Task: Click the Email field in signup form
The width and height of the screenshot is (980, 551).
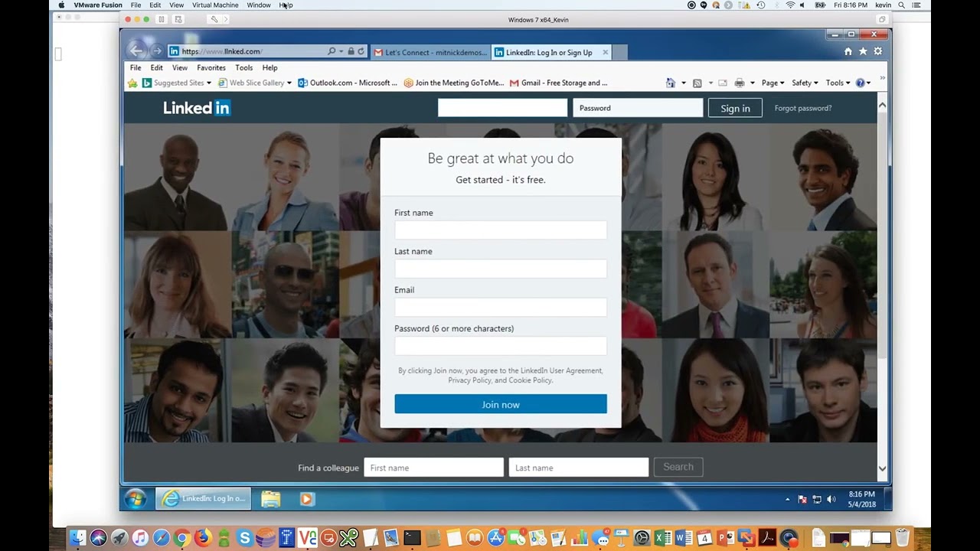Action: tap(501, 307)
